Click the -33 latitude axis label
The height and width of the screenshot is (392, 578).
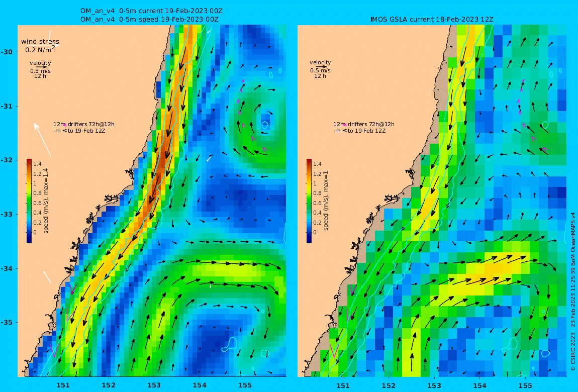(x=6, y=214)
